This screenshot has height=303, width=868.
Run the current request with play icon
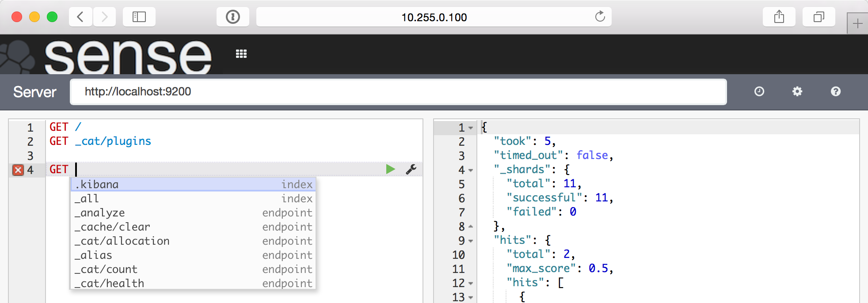pos(390,169)
